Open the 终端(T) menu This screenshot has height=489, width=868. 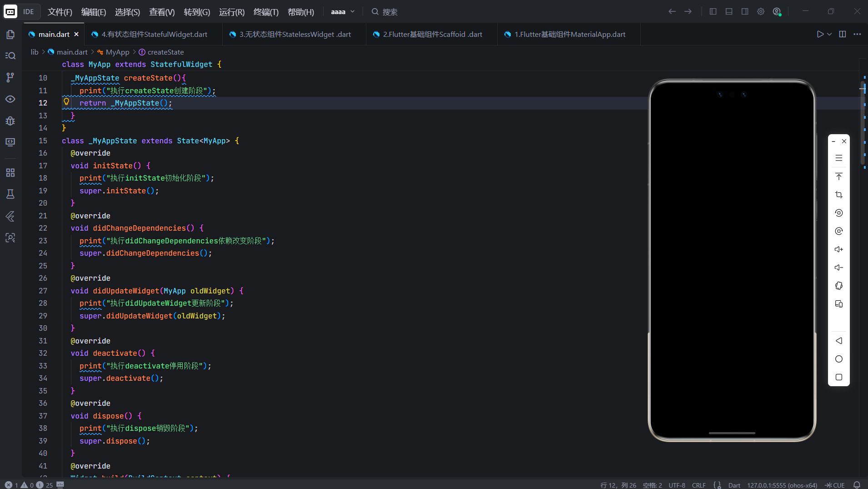[x=266, y=12]
